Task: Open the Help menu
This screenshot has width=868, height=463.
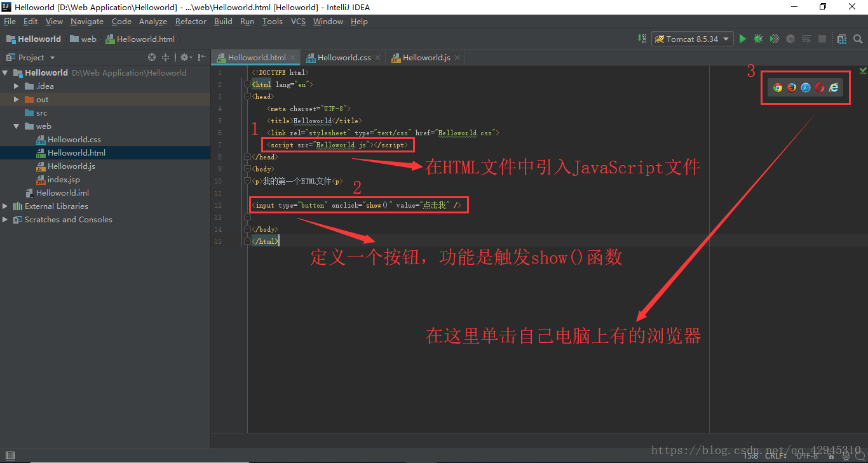Action: 359,22
